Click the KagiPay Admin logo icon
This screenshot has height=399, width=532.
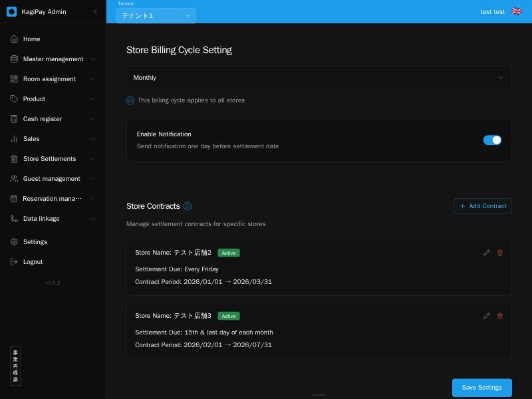point(11,11)
